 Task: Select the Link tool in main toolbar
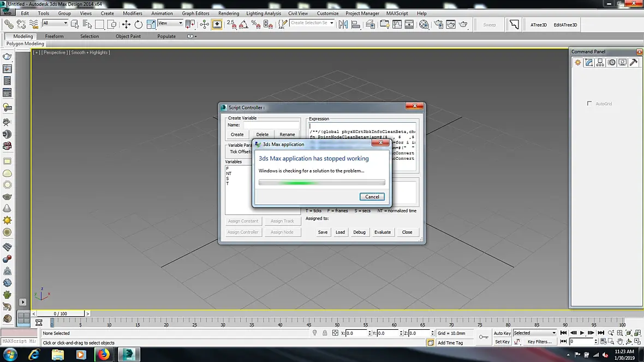click(9, 25)
